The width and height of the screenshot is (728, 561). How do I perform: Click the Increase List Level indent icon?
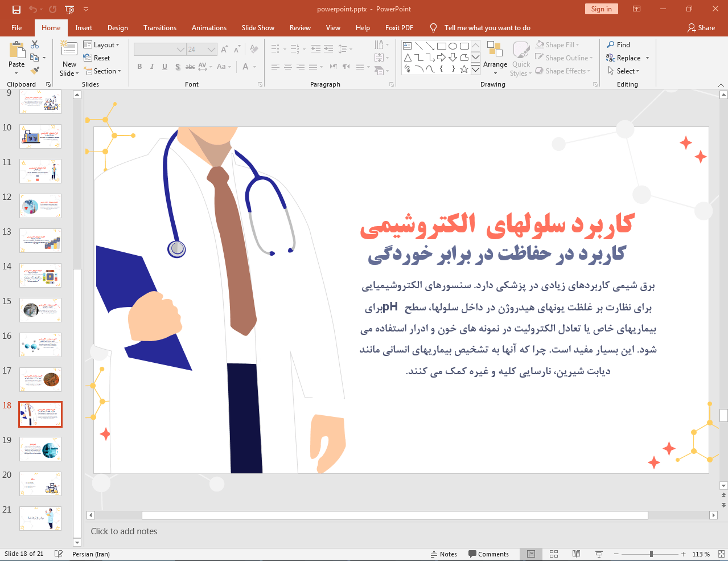328,50
